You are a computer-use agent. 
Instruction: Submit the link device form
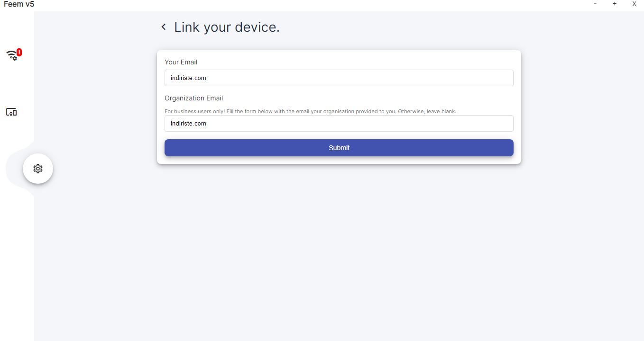point(339,148)
